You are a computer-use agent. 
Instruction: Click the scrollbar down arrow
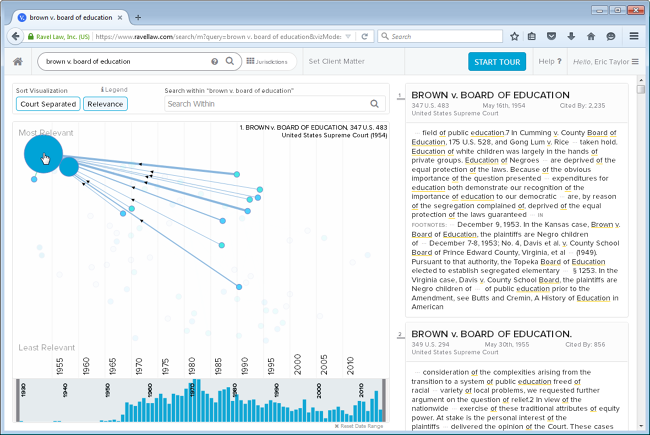coord(641,426)
